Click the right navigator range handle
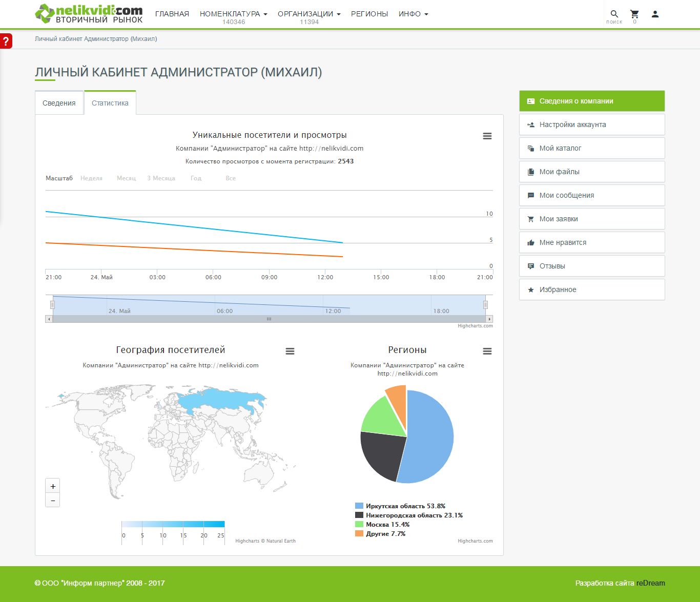Image resolution: width=700 pixels, height=602 pixels. coord(485,305)
